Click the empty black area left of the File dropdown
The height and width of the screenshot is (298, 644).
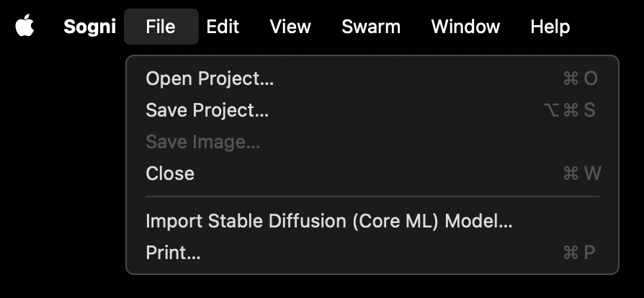[x=61, y=166]
